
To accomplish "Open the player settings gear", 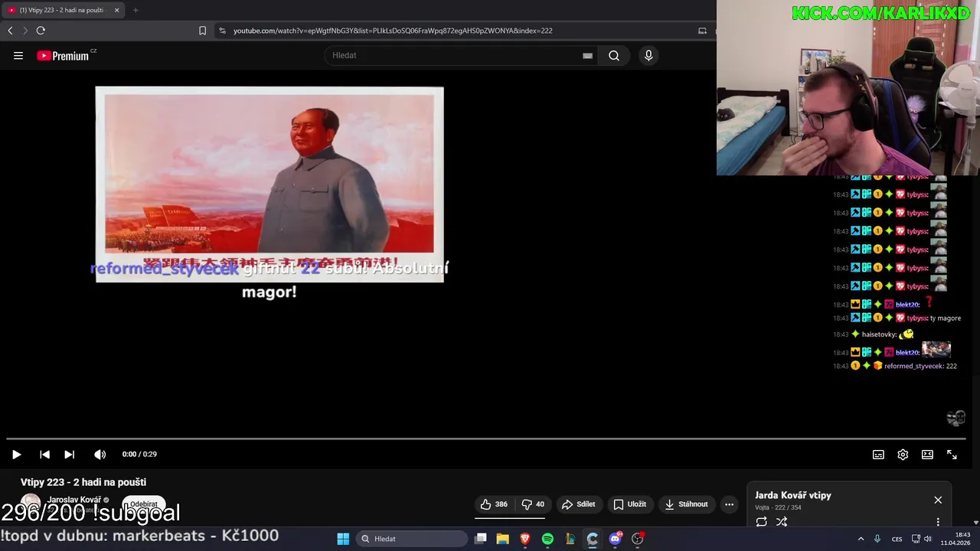I will pyautogui.click(x=903, y=455).
